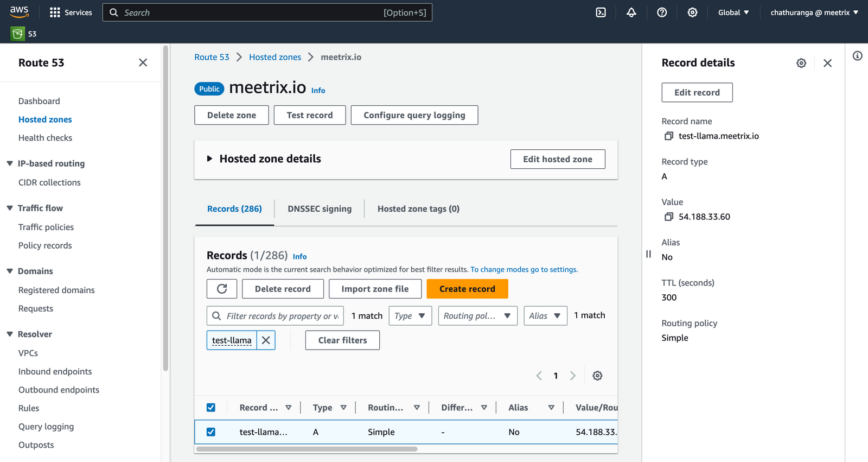The width and height of the screenshot is (868, 462).
Task: Close the Record details panel
Action: (828, 63)
